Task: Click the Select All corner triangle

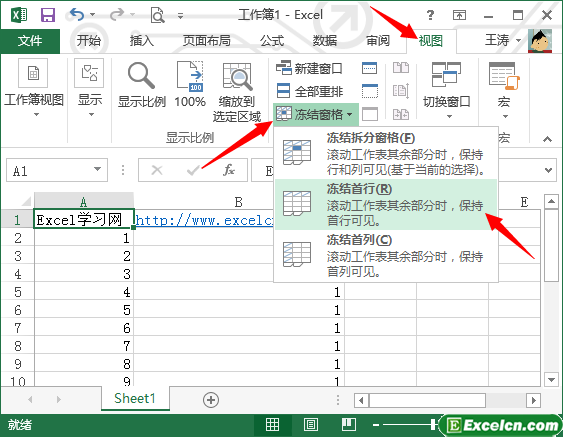Action: click(25, 201)
